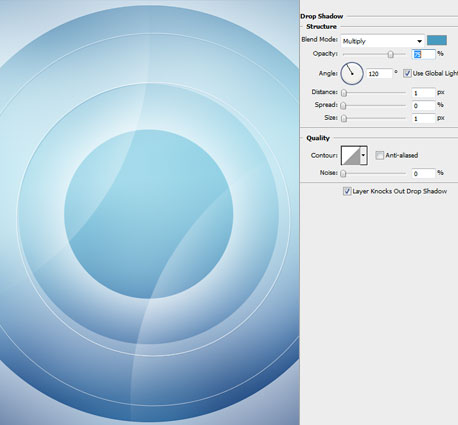Click the blue shadow color swatch
This screenshot has height=425, width=458.
point(437,40)
